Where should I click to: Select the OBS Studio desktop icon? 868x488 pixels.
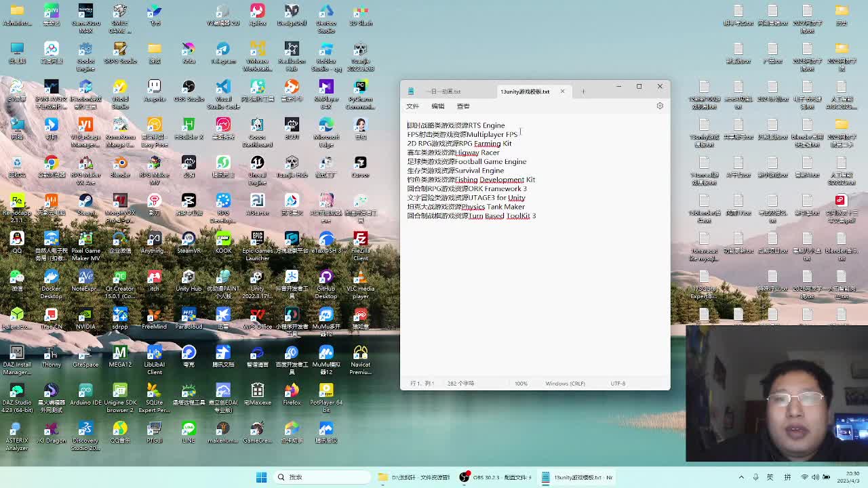pos(189,88)
